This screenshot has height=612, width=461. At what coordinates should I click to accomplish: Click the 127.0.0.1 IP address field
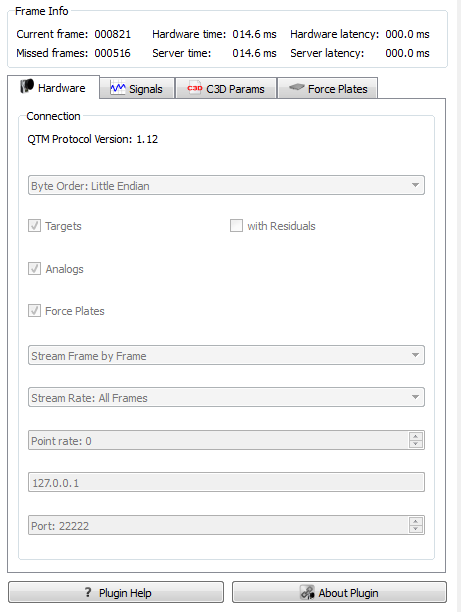[226, 482]
